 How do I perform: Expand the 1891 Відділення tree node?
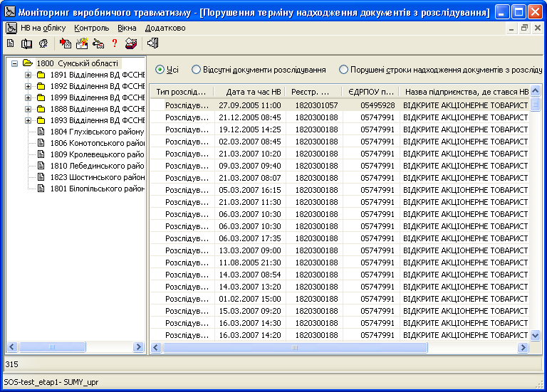pos(28,75)
